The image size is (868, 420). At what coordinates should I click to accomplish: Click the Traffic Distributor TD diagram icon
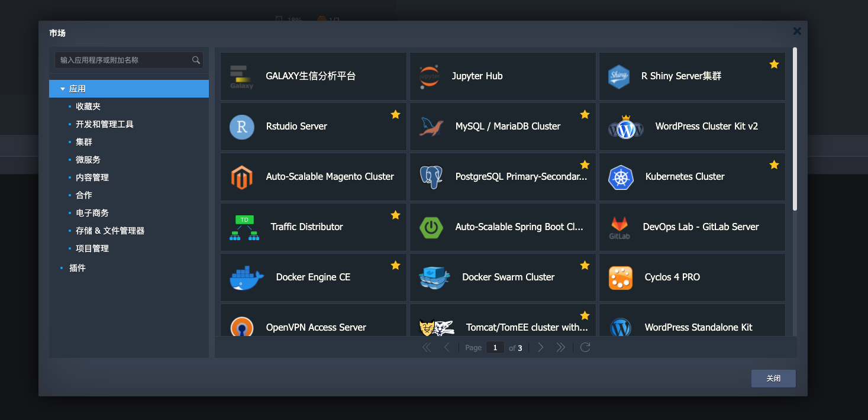click(244, 228)
